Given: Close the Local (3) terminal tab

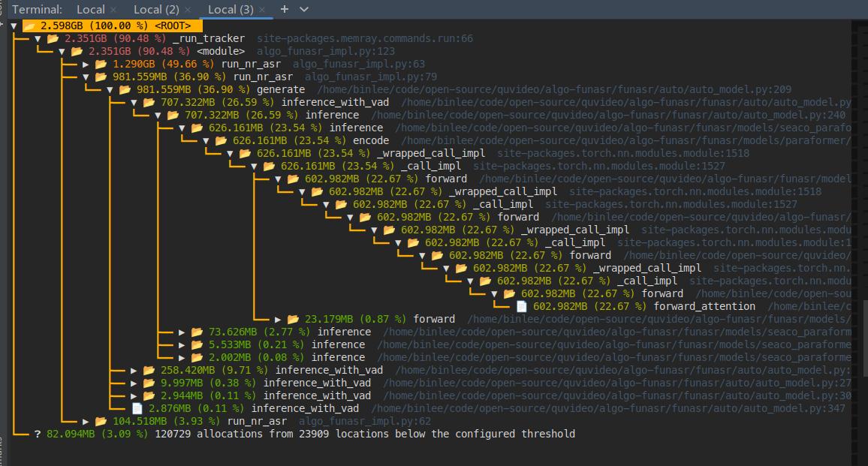Looking at the screenshot, I should click(262, 10).
